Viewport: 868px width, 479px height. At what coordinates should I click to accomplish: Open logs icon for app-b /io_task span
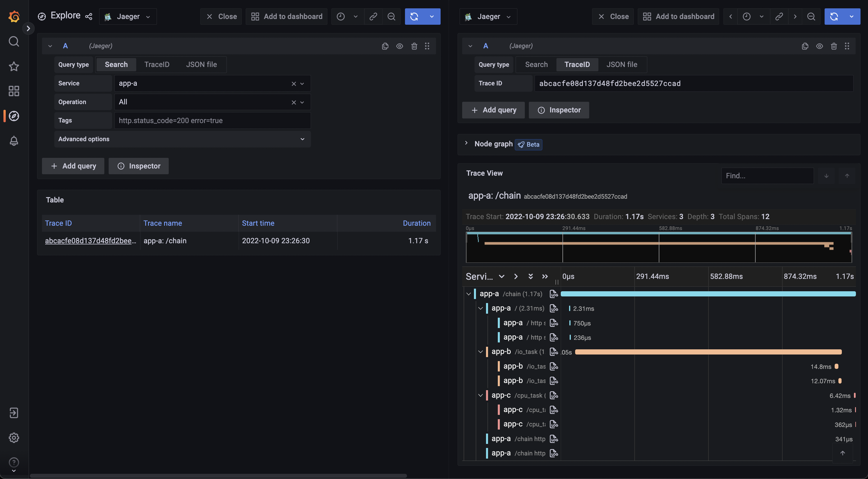(554, 352)
